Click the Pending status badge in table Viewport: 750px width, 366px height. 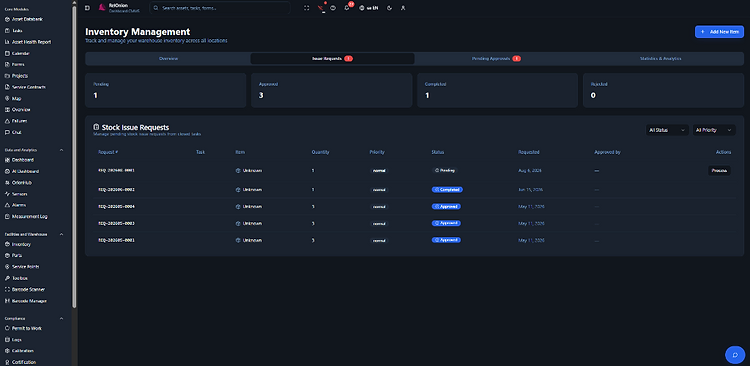(x=444, y=170)
